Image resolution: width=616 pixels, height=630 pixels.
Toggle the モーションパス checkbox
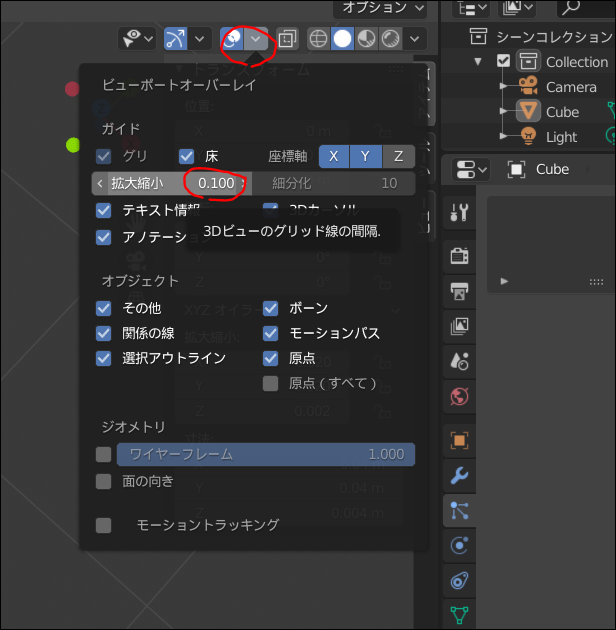(x=270, y=333)
